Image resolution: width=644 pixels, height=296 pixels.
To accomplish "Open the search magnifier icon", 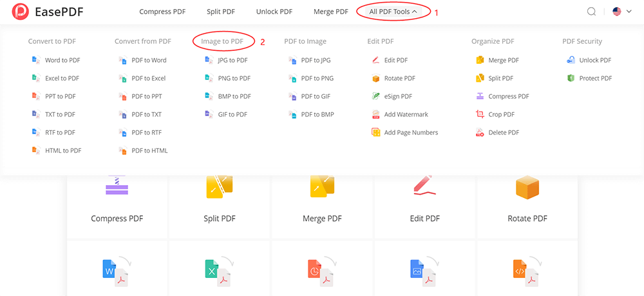I will pyautogui.click(x=591, y=12).
